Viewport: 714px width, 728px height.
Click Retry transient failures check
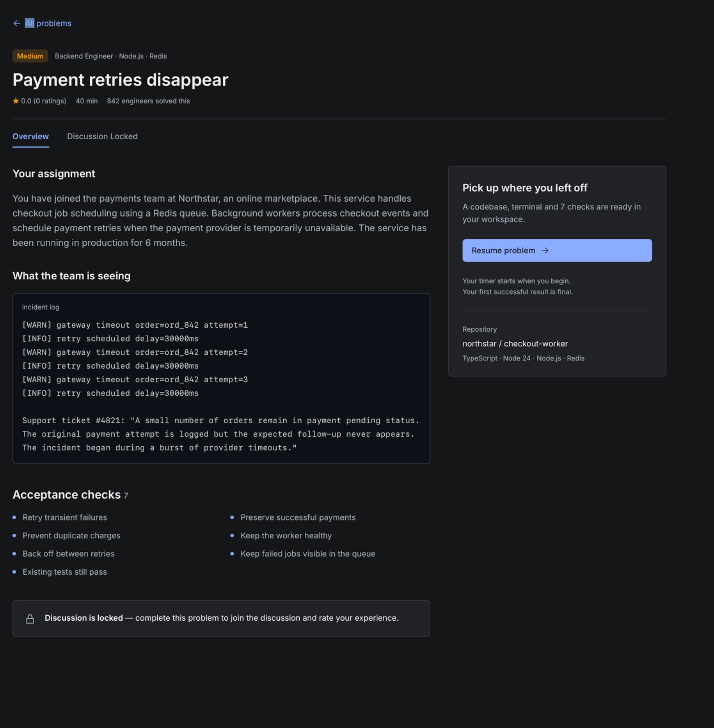pyautogui.click(x=65, y=517)
